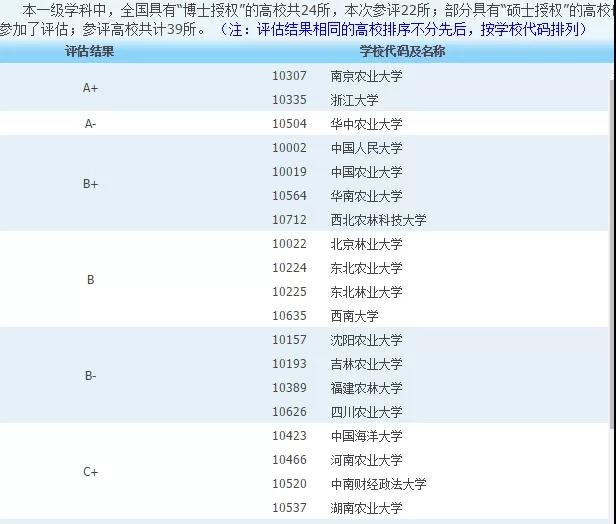The height and width of the screenshot is (524, 616).
Task: Click school code 10022
Action: click(290, 244)
